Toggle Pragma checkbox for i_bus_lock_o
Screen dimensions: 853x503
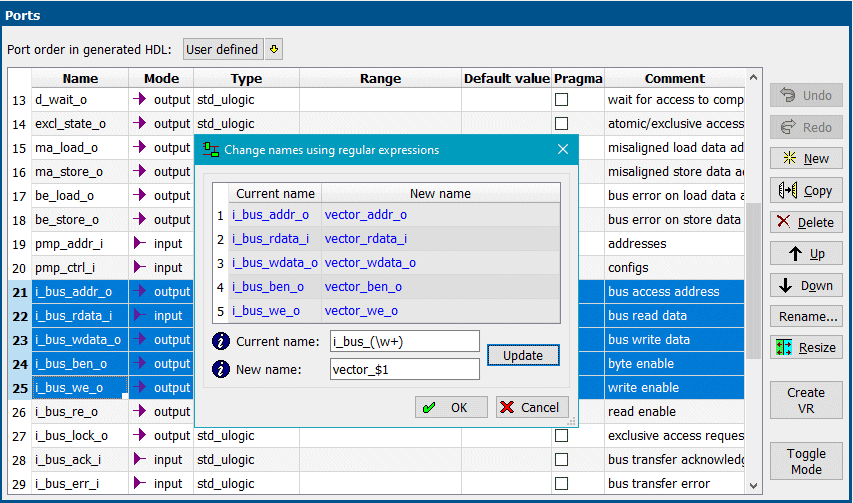[561, 436]
